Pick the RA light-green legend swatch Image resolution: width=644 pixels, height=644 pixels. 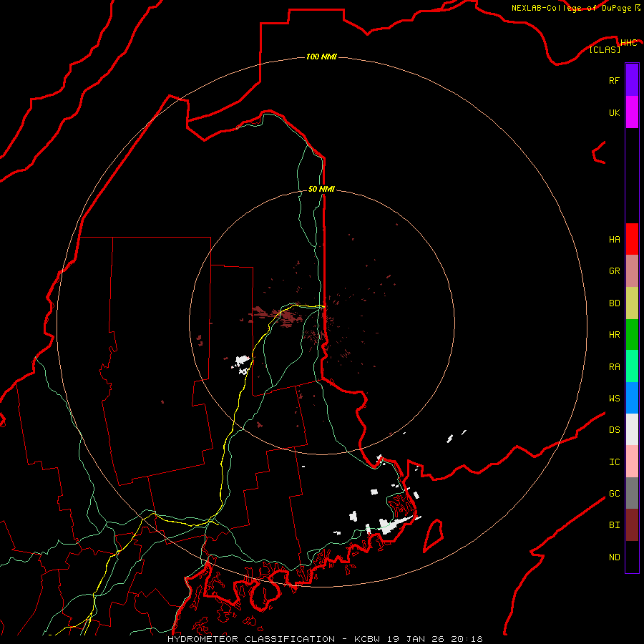coord(632,366)
